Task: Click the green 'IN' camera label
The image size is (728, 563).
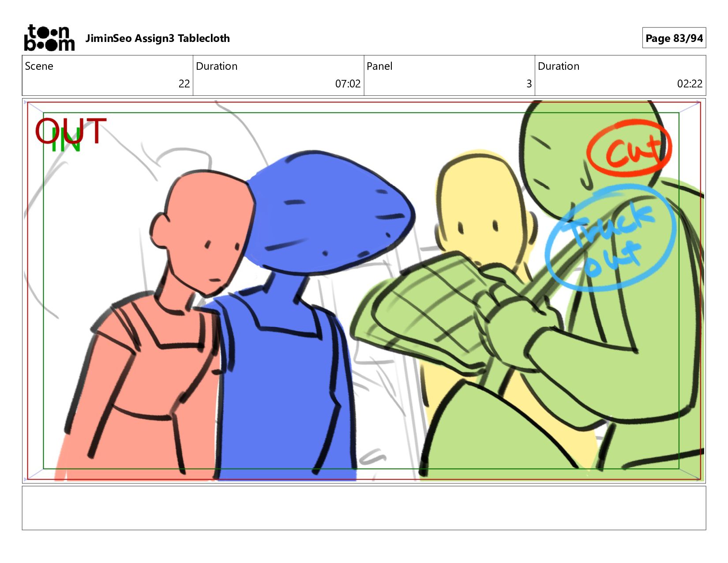Action: point(66,140)
